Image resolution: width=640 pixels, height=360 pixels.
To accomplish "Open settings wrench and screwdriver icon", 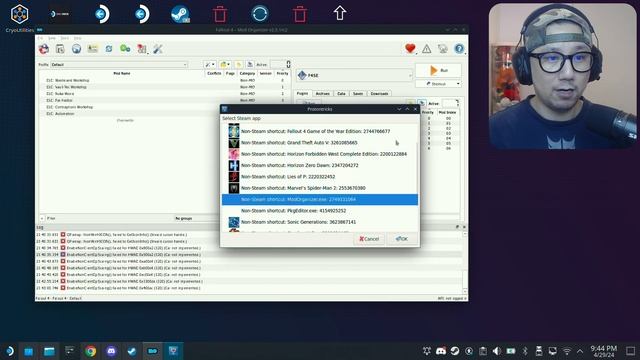I will coord(158,49).
